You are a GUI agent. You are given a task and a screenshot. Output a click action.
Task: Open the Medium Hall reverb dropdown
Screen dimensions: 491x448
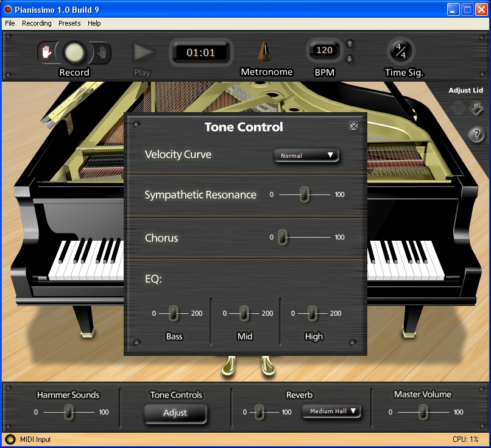coord(331,411)
